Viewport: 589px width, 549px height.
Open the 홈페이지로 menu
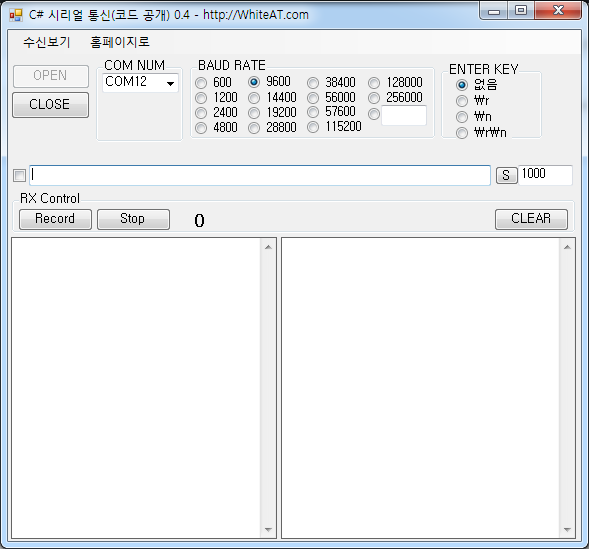119,42
